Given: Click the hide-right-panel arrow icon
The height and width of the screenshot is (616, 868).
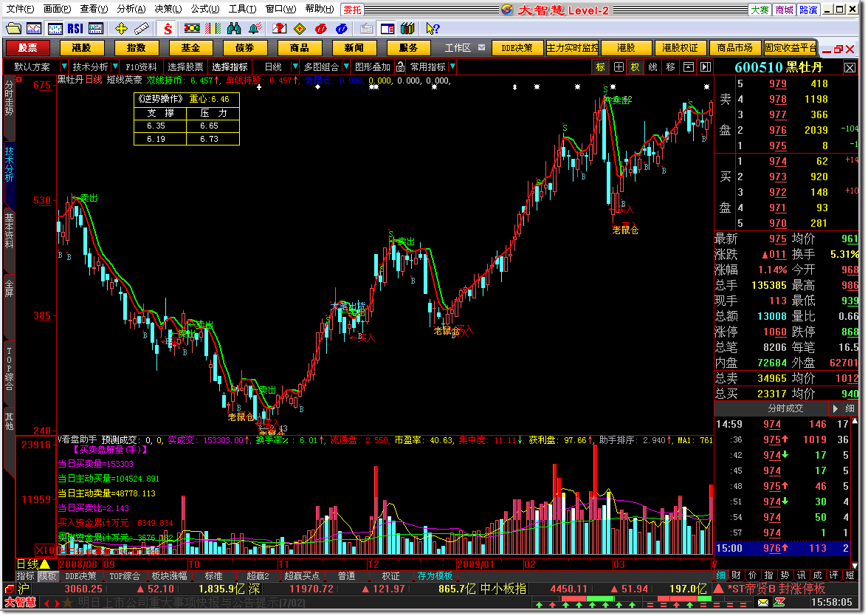Looking at the screenshot, I should pyautogui.click(x=706, y=67).
